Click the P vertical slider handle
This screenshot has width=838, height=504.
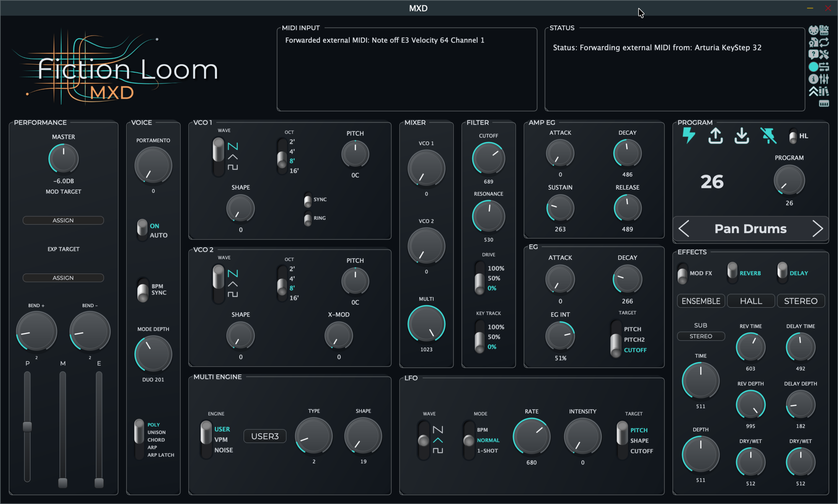(x=27, y=426)
